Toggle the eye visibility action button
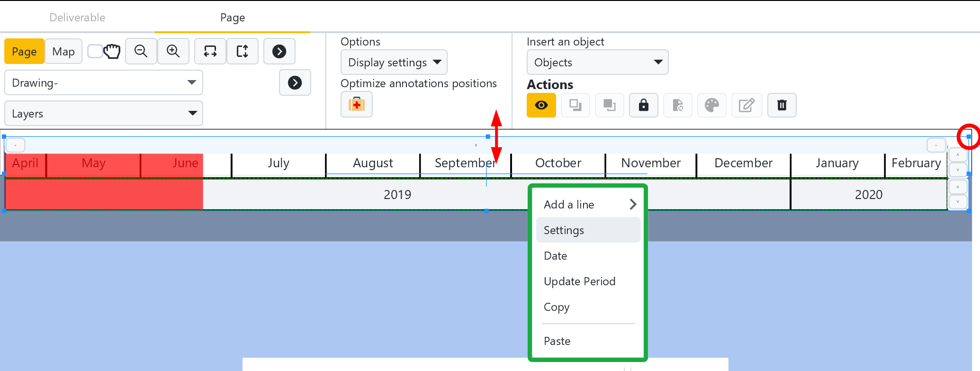Screen dimensions: 980x371 (x=541, y=105)
